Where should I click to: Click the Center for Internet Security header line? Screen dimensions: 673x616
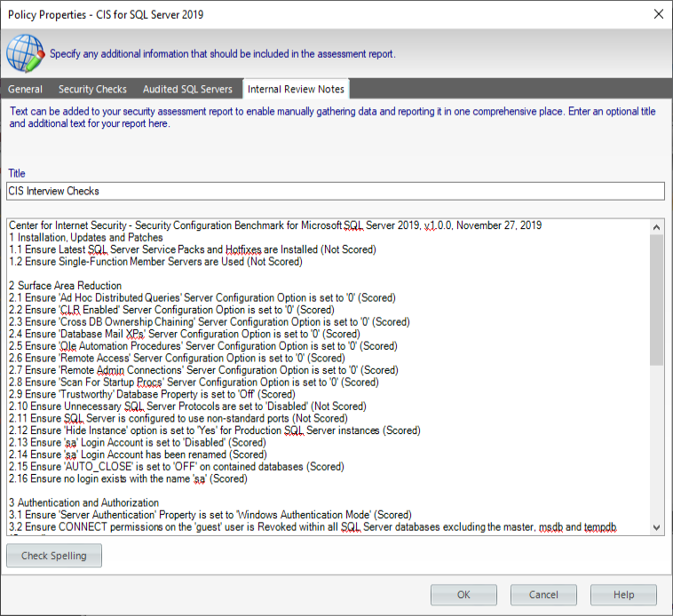pyautogui.click(x=275, y=225)
